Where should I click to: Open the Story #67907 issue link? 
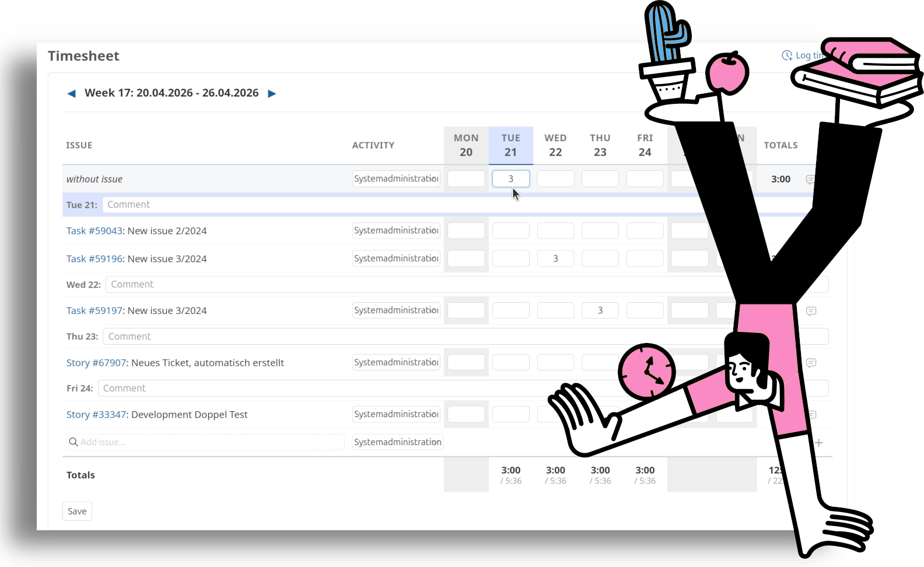96,363
